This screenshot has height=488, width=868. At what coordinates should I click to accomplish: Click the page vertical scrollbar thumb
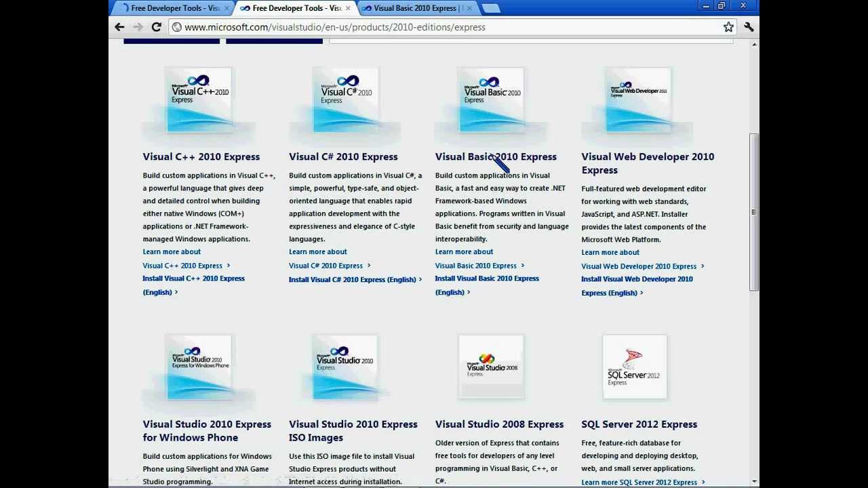tap(753, 212)
